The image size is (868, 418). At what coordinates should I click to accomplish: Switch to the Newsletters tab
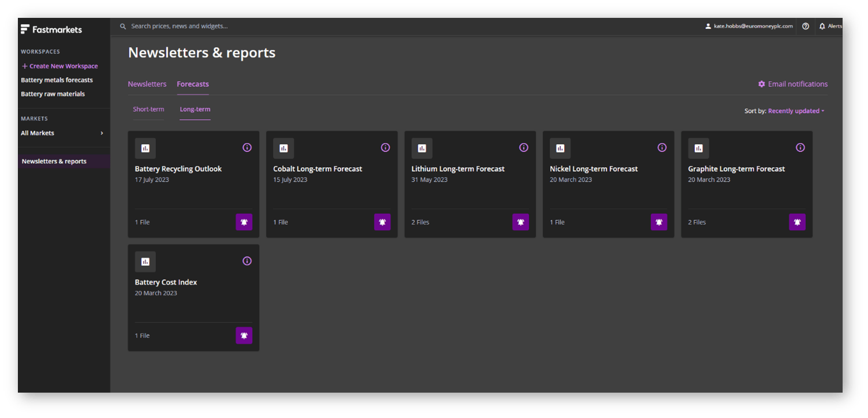[147, 84]
